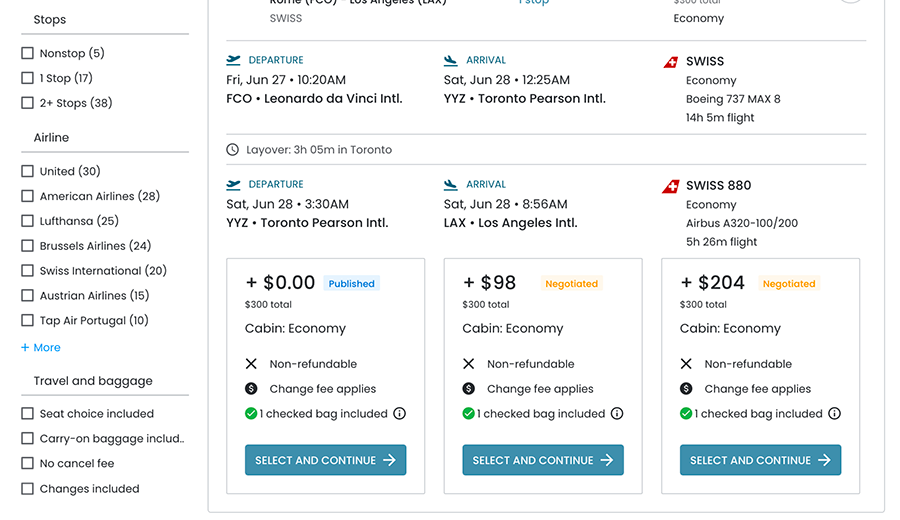Screen dimensions: 900x520
Task: Click change fee dollar icon in $98 card
Action: [x=469, y=389]
